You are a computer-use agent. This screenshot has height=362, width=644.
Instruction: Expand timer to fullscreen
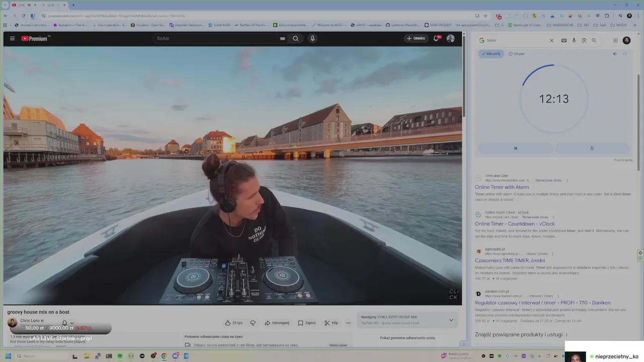pyautogui.click(x=625, y=54)
